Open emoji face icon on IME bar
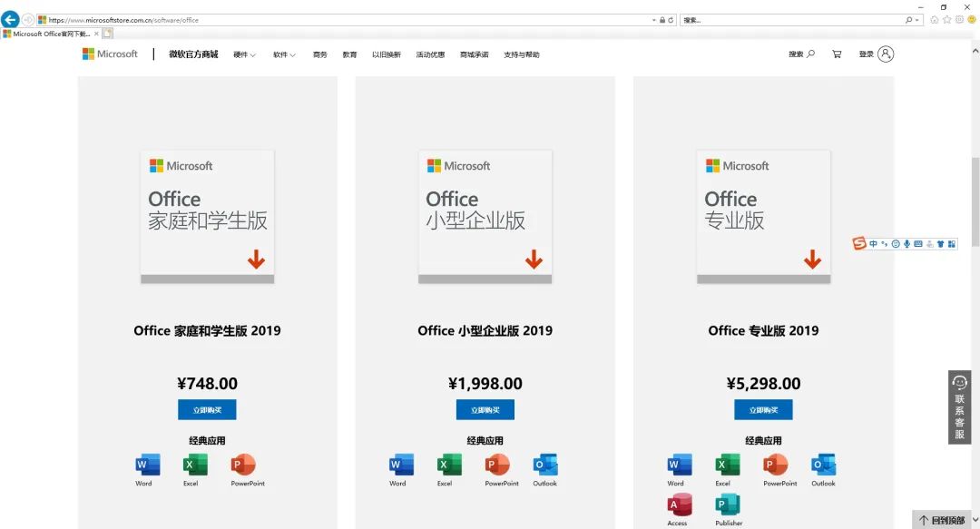Viewport: 980px width, 529px height. (x=896, y=244)
